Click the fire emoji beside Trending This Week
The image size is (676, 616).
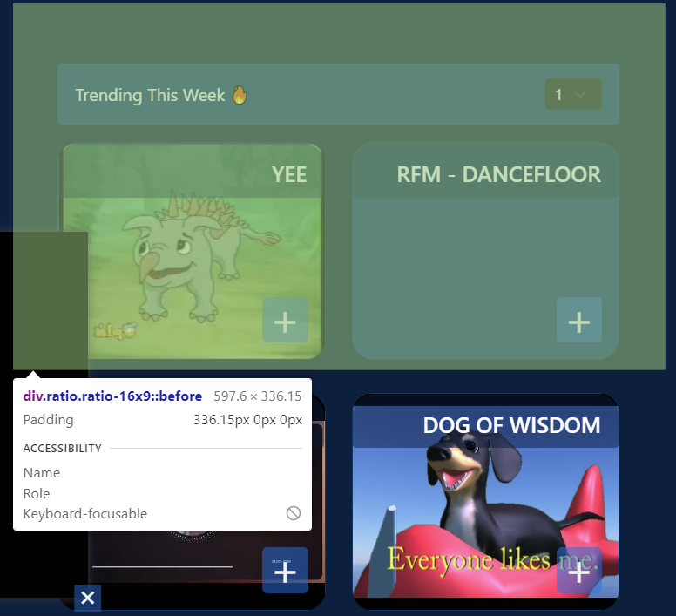[240, 95]
